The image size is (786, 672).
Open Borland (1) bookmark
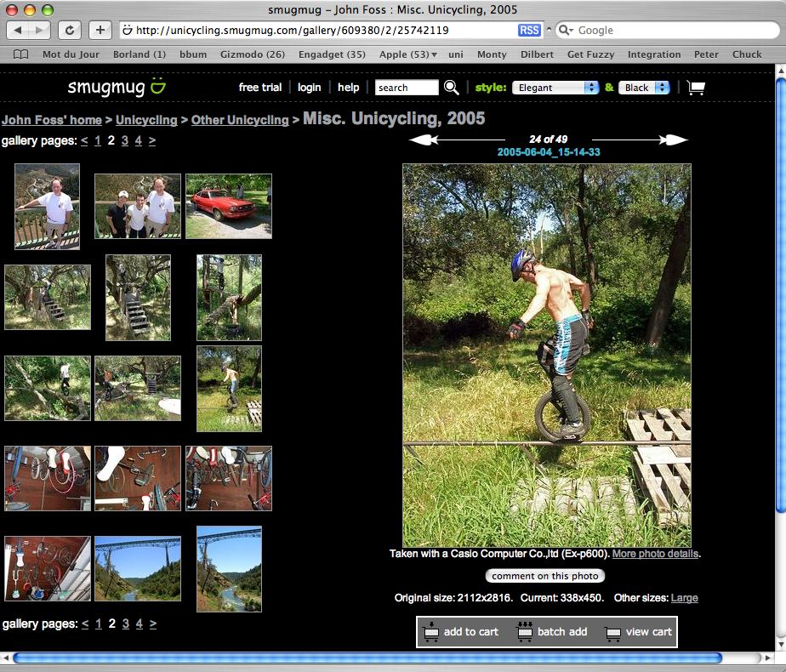(140, 54)
